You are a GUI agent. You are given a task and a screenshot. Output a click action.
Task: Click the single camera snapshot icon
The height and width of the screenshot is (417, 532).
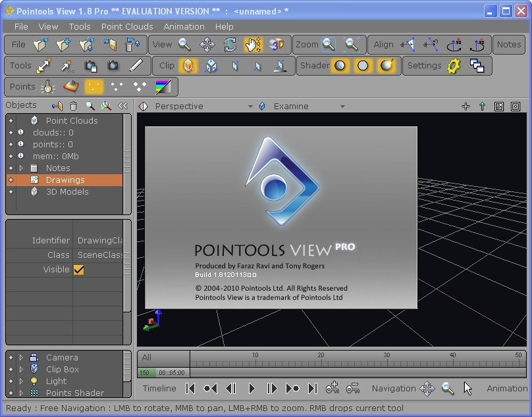[113, 66]
